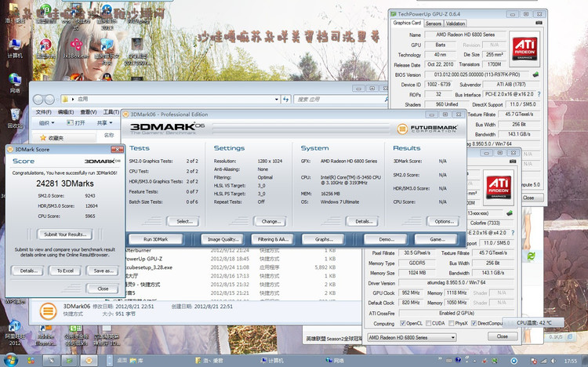Image resolution: width=588 pixels, height=367 pixels.
Task: Click Close button in 3DMark Score dialog
Action: 103,289
